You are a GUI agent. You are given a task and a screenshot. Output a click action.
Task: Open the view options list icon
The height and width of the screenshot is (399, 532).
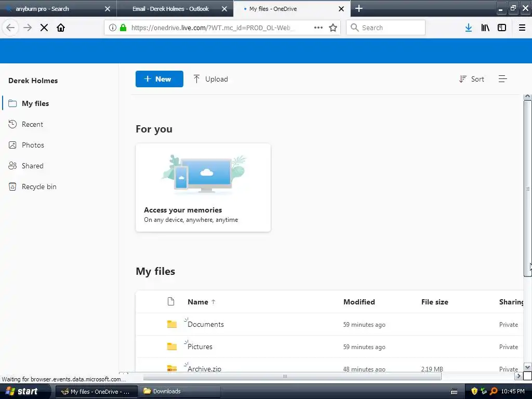pos(503,79)
